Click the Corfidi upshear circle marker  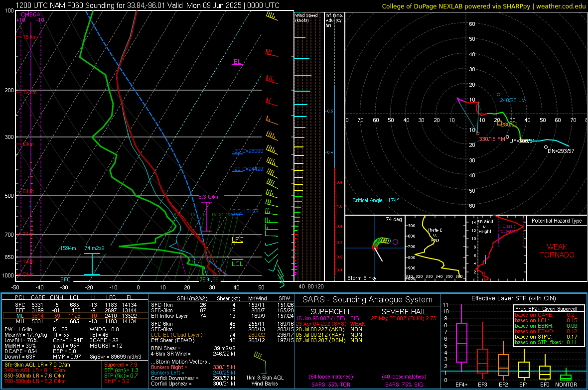[507, 137]
